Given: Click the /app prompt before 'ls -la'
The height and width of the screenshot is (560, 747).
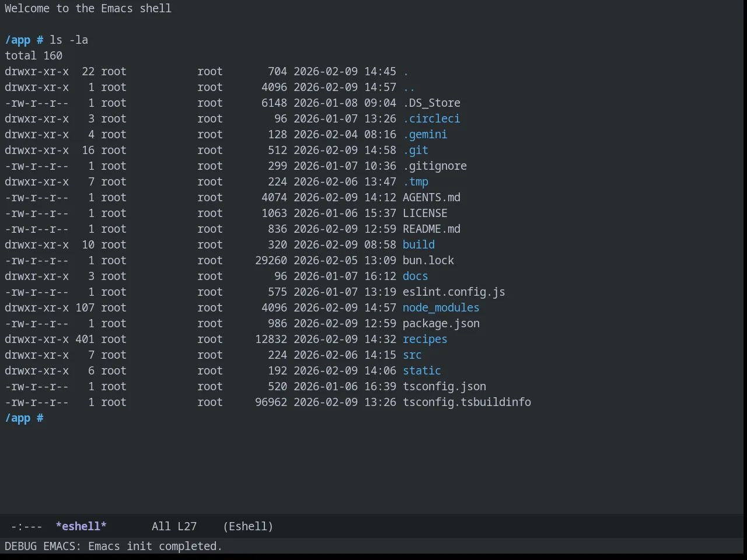Looking at the screenshot, I should click(18, 40).
